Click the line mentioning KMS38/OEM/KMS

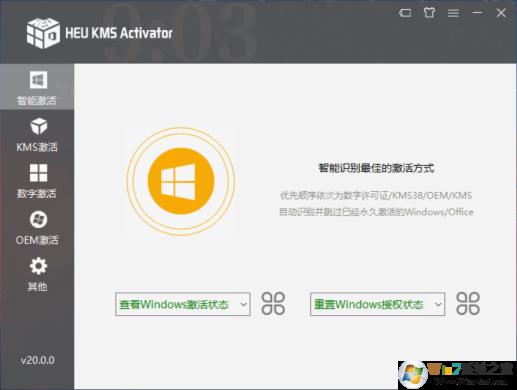pos(376,195)
